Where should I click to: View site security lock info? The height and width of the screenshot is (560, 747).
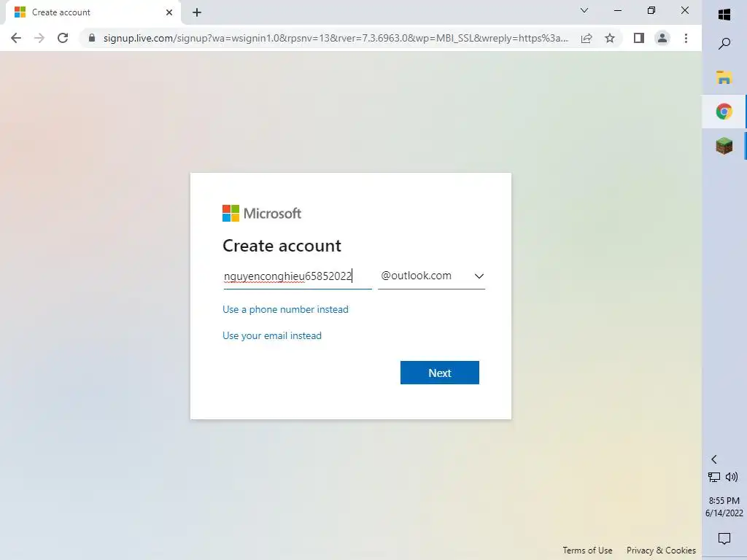(x=92, y=38)
